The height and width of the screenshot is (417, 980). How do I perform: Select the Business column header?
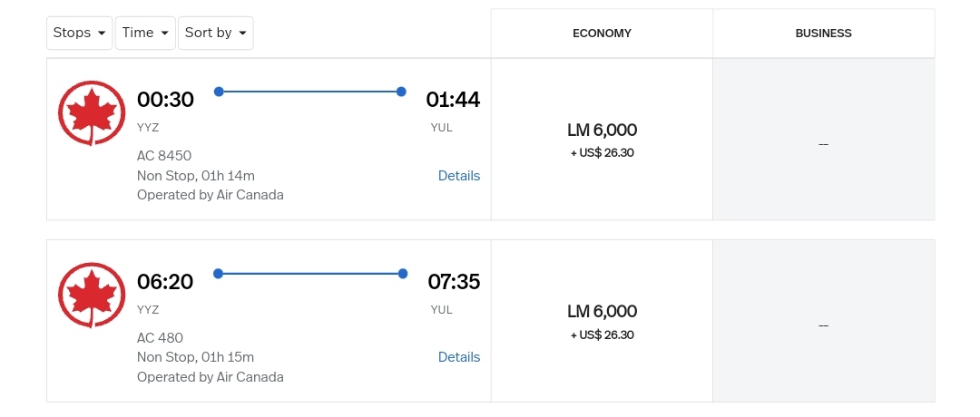(x=823, y=34)
